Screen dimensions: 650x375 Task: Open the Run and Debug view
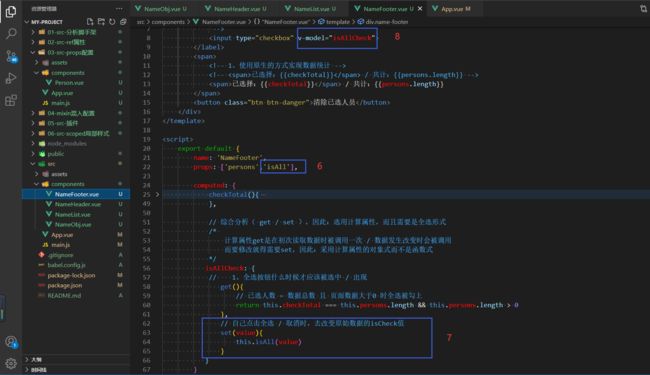point(11,78)
